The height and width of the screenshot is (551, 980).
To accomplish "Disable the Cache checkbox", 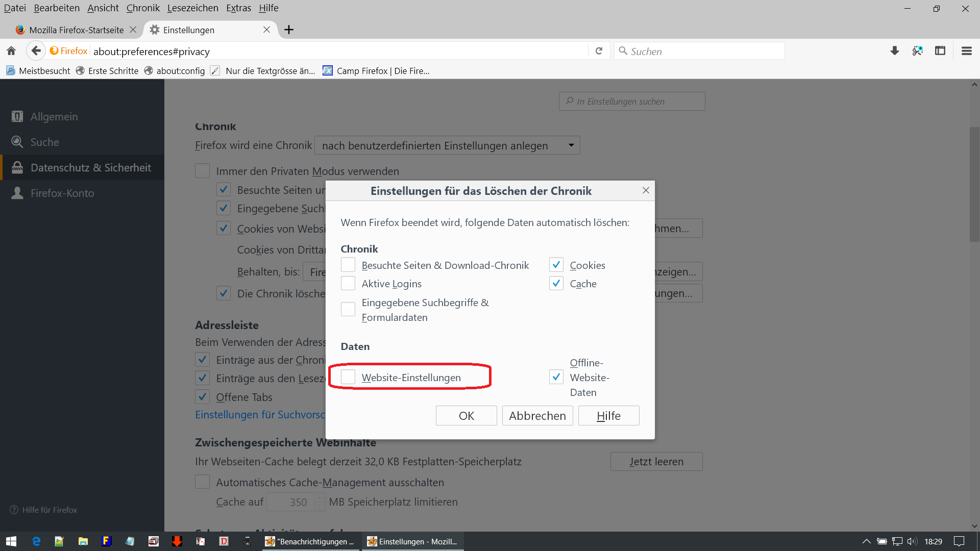I will pyautogui.click(x=556, y=283).
